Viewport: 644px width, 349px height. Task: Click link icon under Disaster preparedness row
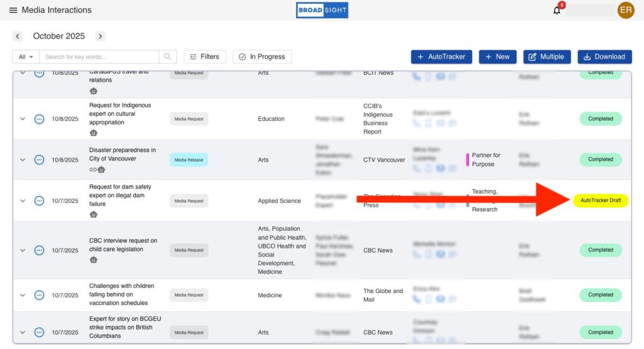[93, 170]
